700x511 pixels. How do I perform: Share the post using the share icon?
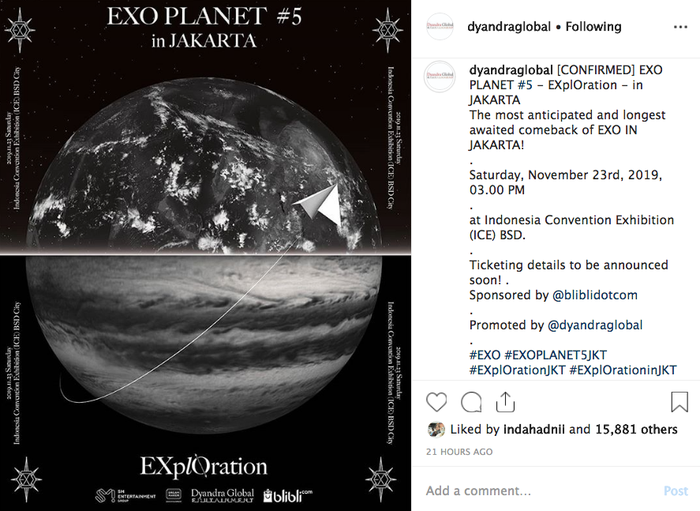pos(505,402)
